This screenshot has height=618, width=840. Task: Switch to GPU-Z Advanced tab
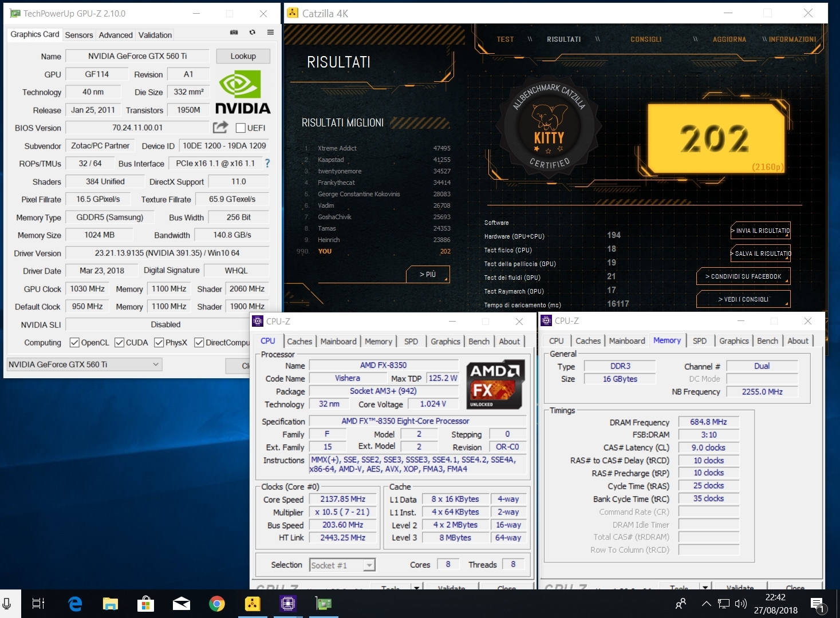(116, 35)
